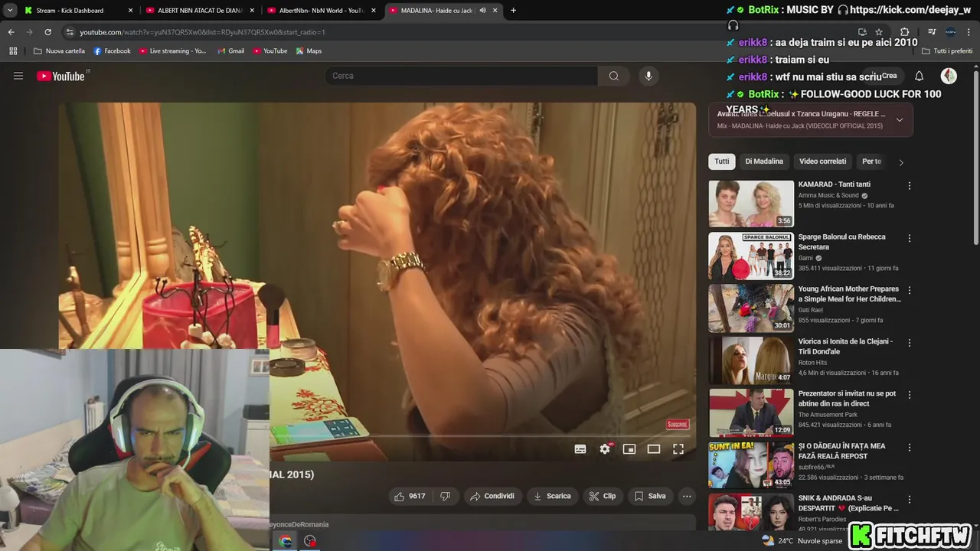Open options for Viorica si Ionita video
The width and height of the screenshot is (980, 551).
(910, 342)
